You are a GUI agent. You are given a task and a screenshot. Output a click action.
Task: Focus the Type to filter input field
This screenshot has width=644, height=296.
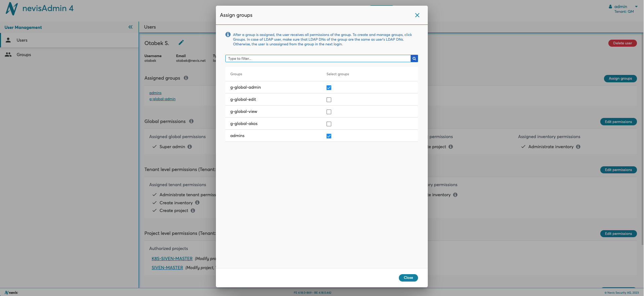coord(318,58)
